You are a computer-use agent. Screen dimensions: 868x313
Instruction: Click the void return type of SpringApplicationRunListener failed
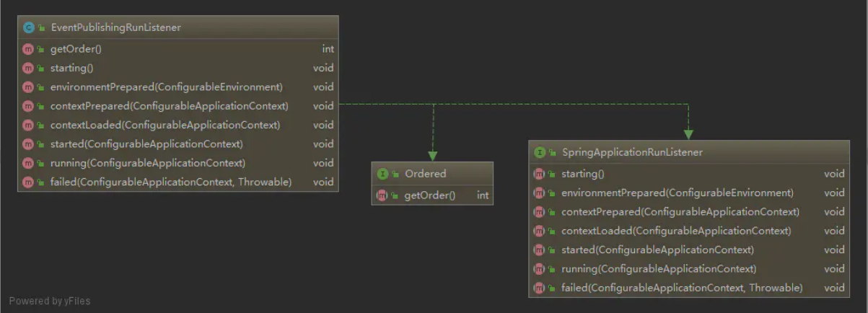click(834, 288)
